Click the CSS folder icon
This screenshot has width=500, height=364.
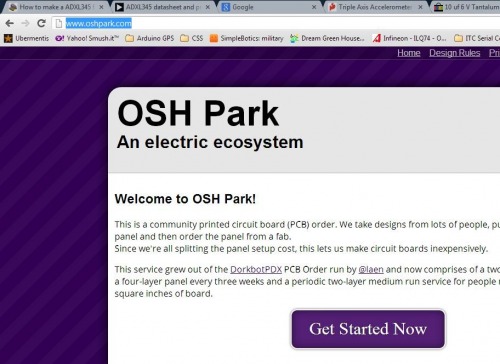coord(184,38)
